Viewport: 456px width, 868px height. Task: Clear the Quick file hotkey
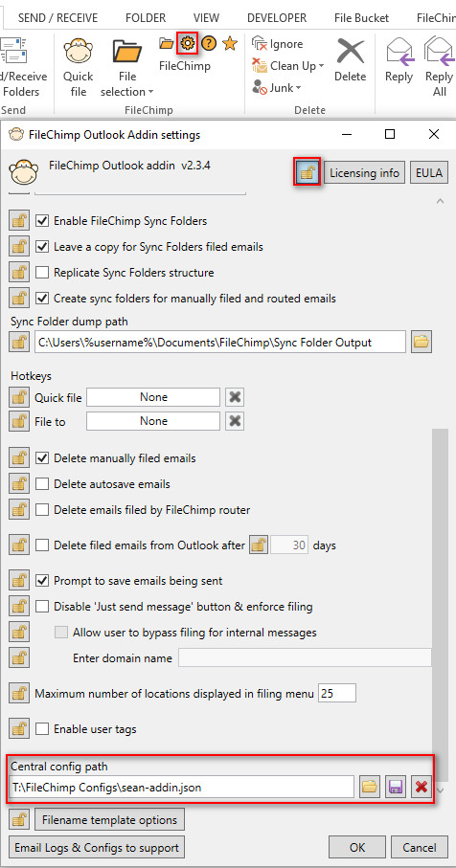point(235,397)
